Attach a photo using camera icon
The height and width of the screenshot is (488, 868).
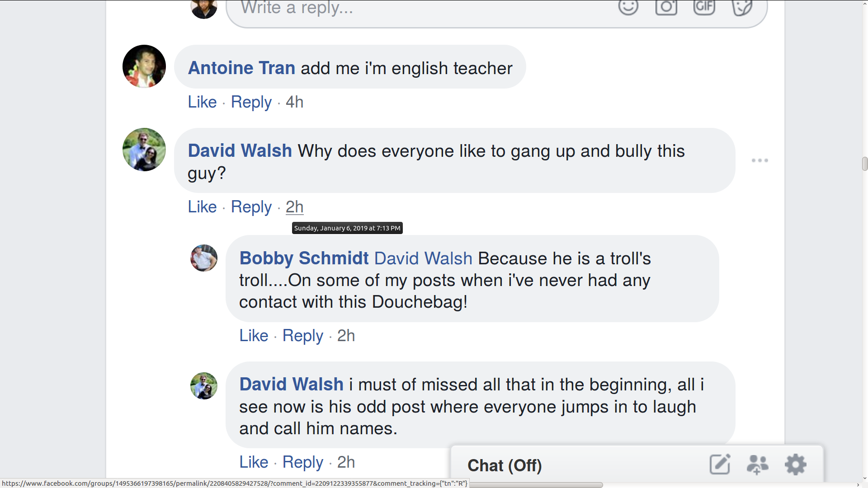666,7
